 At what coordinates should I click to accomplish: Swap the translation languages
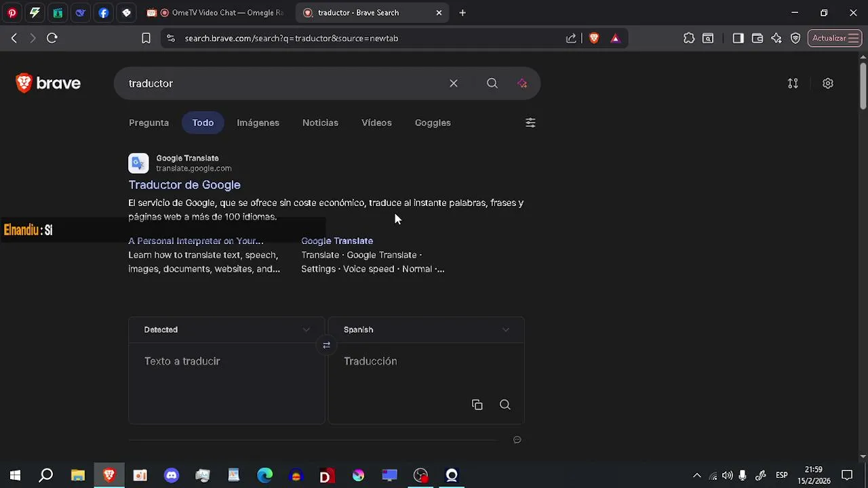point(326,346)
